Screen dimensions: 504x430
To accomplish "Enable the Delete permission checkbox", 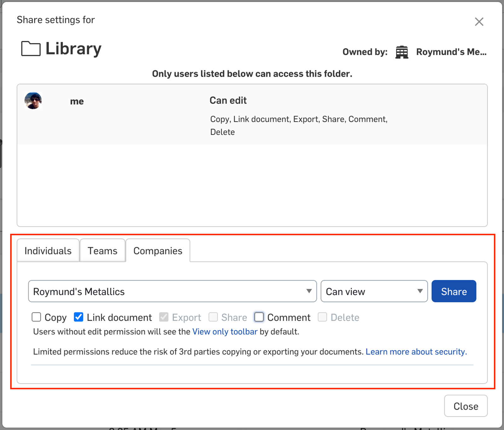I will click(x=323, y=317).
